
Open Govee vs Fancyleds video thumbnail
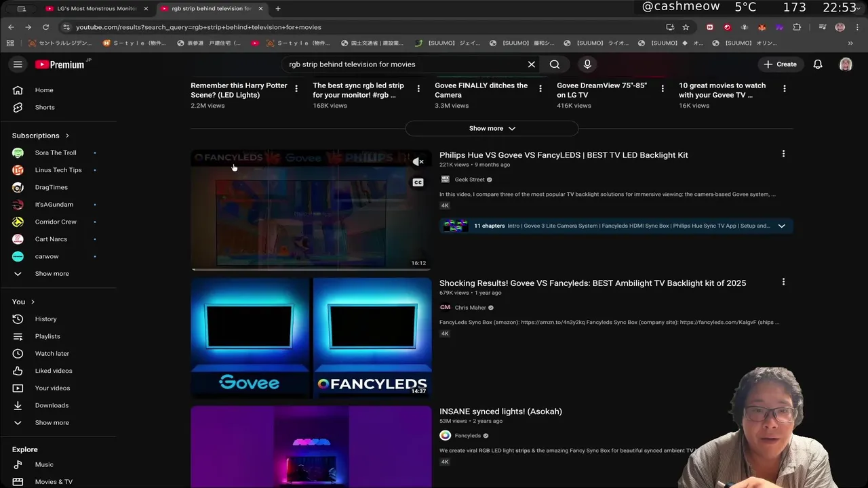tap(311, 338)
